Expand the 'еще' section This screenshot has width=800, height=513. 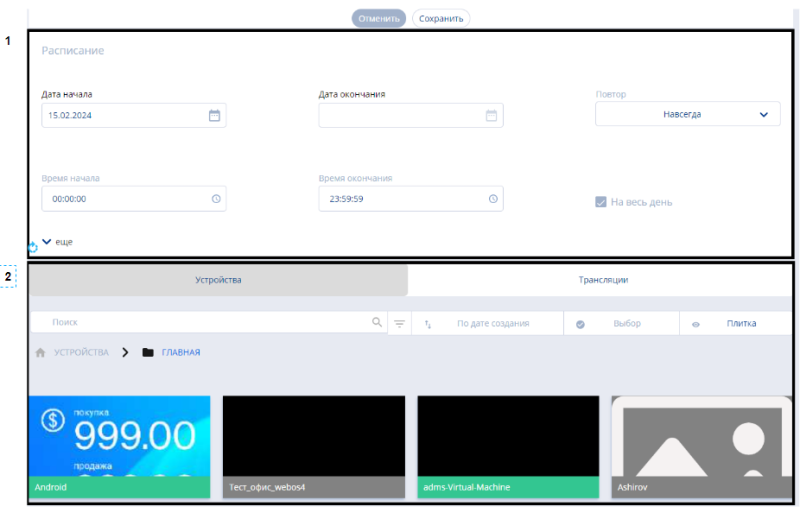pyautogui.click(x=56, y=241)
